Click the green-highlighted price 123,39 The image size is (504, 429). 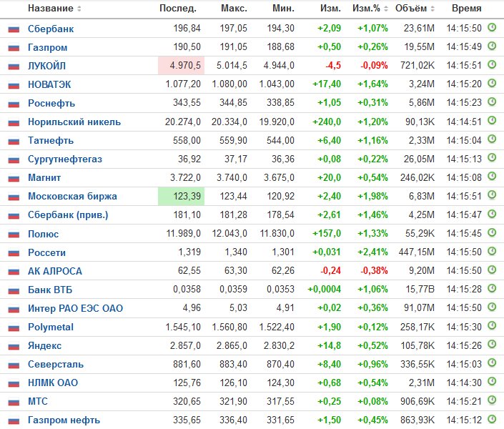[x=181, y=196]
